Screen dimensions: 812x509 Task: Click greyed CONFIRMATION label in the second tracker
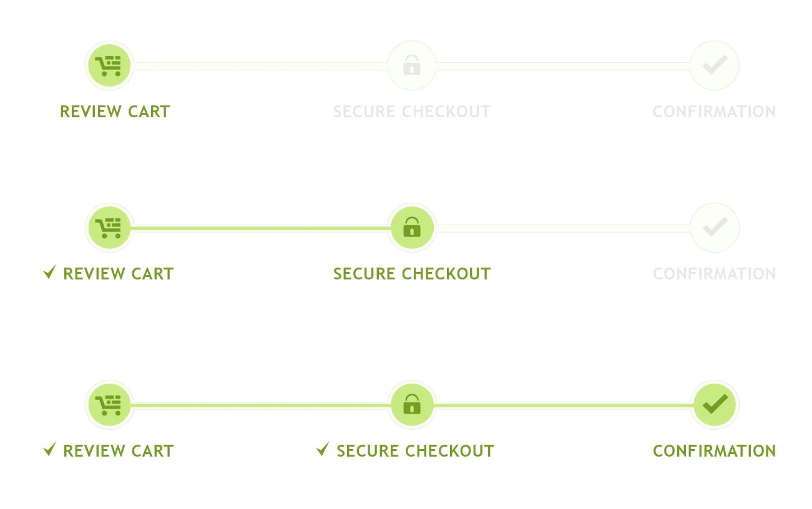tap(715, 274)
